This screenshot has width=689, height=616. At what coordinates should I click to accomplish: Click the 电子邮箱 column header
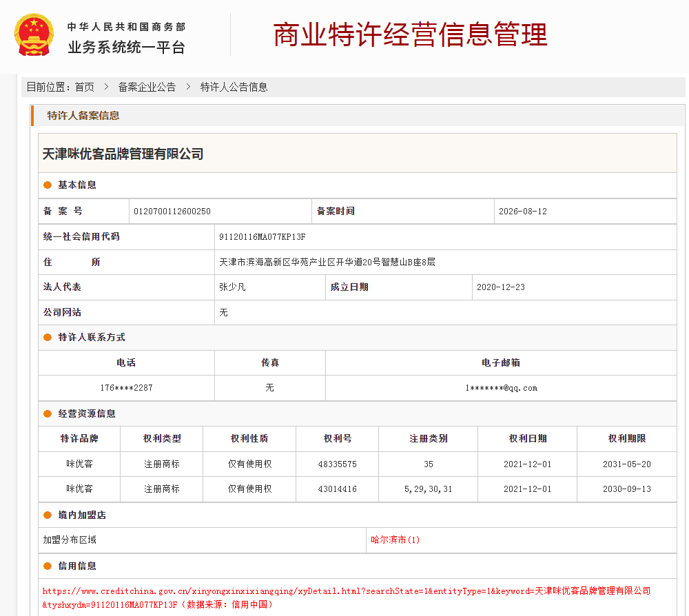[501, 362]
